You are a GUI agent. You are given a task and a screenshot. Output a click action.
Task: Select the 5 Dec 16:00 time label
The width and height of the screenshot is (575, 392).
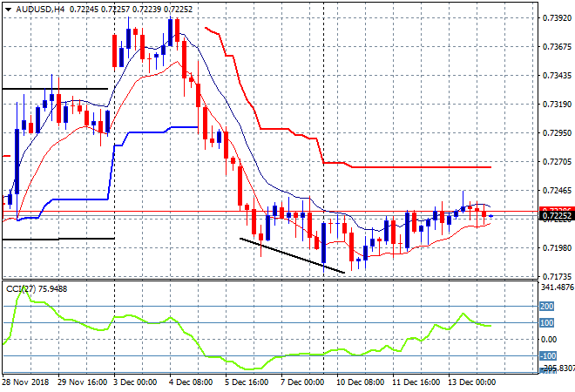pos(247,382)
